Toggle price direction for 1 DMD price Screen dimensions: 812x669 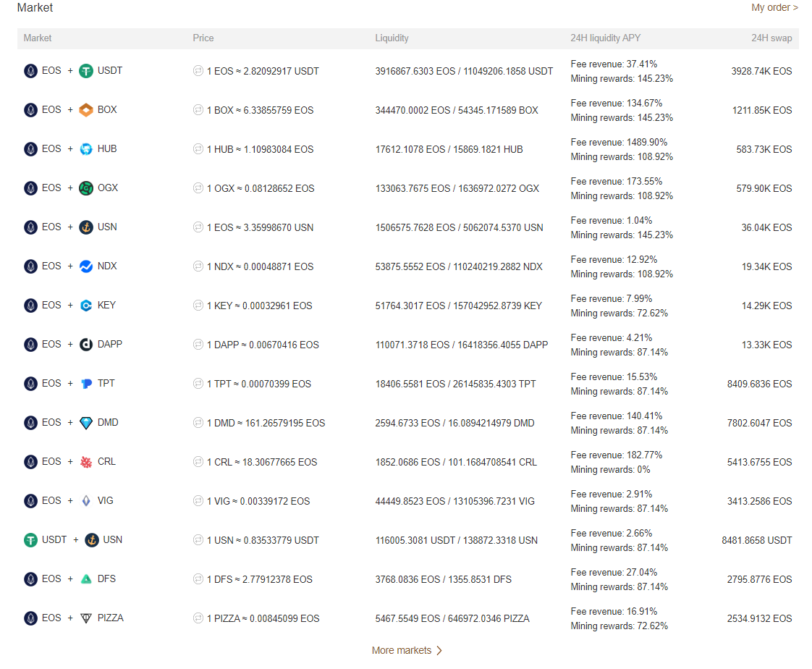[x=198, y=422]
